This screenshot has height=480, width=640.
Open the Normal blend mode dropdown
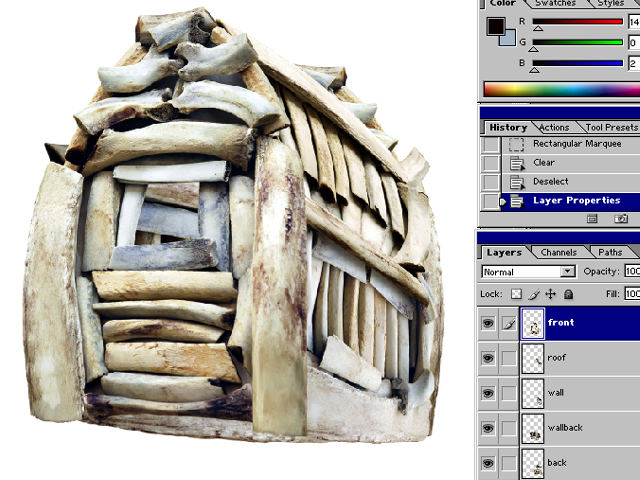568,272
